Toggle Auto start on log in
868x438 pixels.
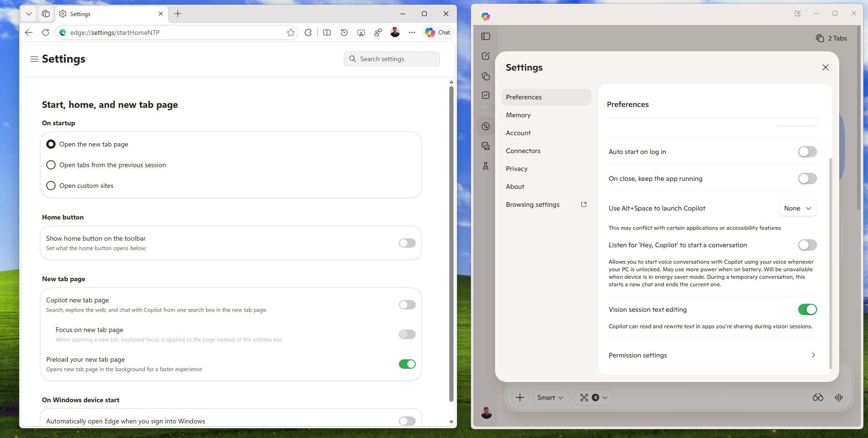[807, 152]
